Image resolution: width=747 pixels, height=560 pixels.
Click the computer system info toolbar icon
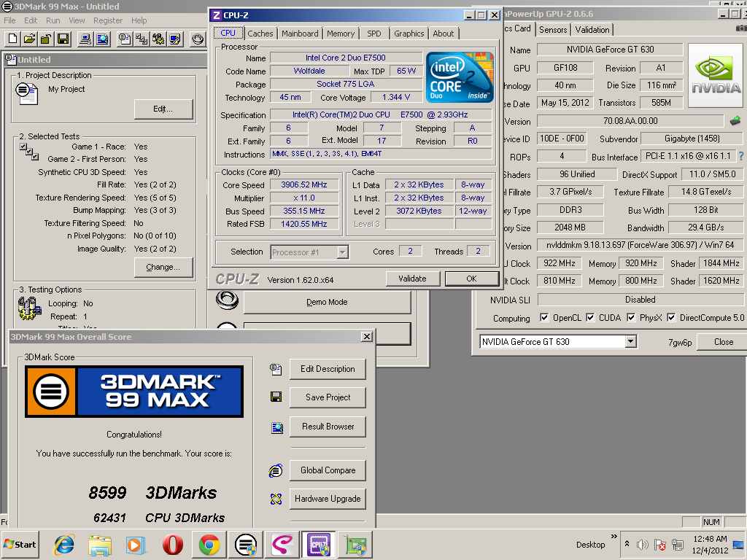pos(85,39)
